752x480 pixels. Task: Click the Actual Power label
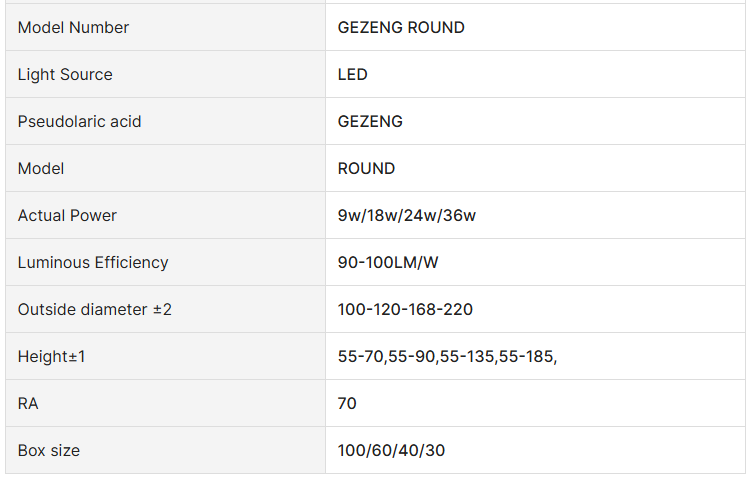(67, 216)
